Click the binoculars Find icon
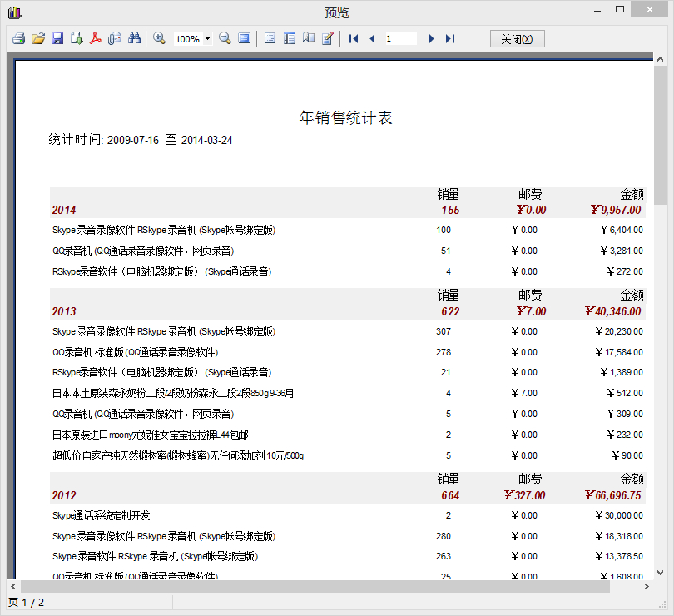 click(x=134, y=39)
